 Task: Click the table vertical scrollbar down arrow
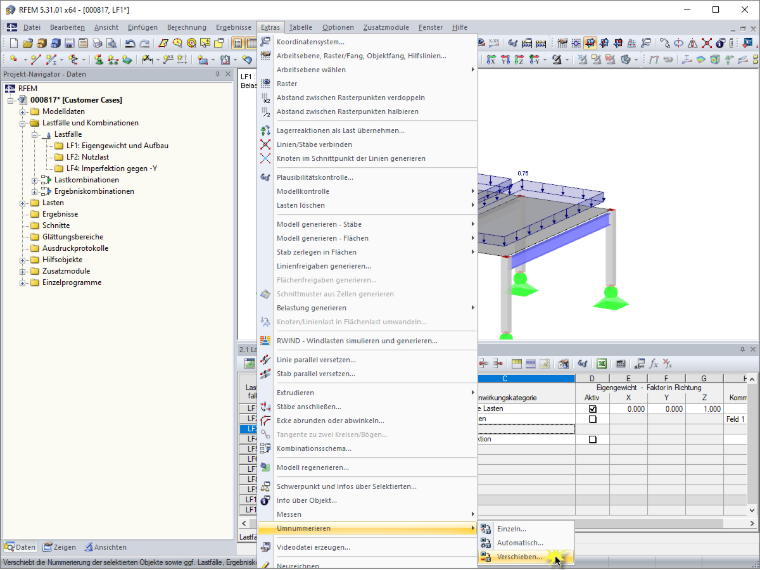tap(752, 510)
